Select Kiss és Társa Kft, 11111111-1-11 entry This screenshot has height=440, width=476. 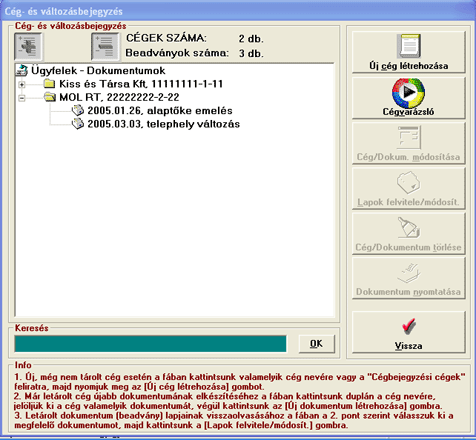click(x=141, y=84)
